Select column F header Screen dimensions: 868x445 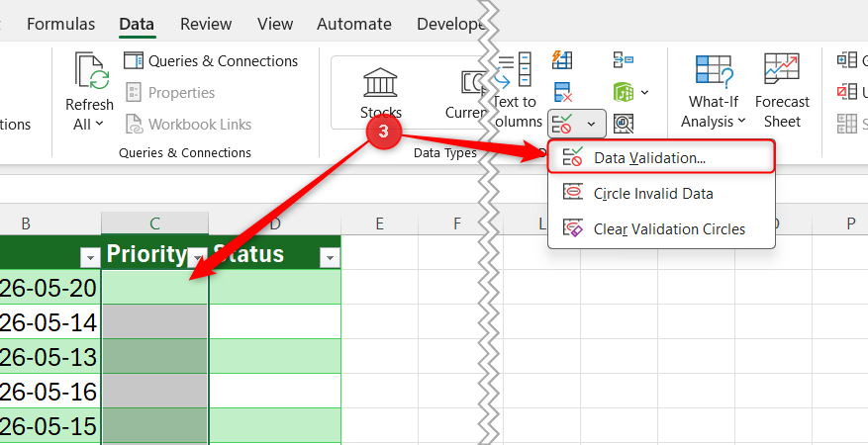point(456,223)
